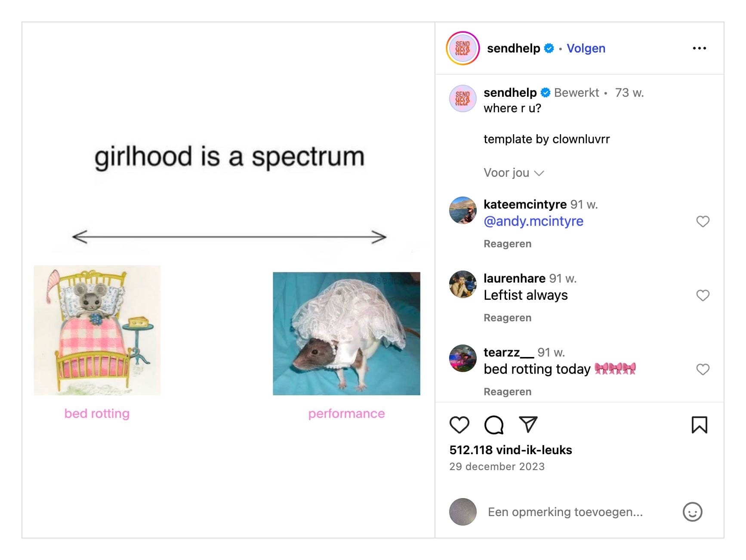This screenshot has height=560, width=746.
Task: Open the @andy.mcintyre mention link
Action: (x=533, y=221)
